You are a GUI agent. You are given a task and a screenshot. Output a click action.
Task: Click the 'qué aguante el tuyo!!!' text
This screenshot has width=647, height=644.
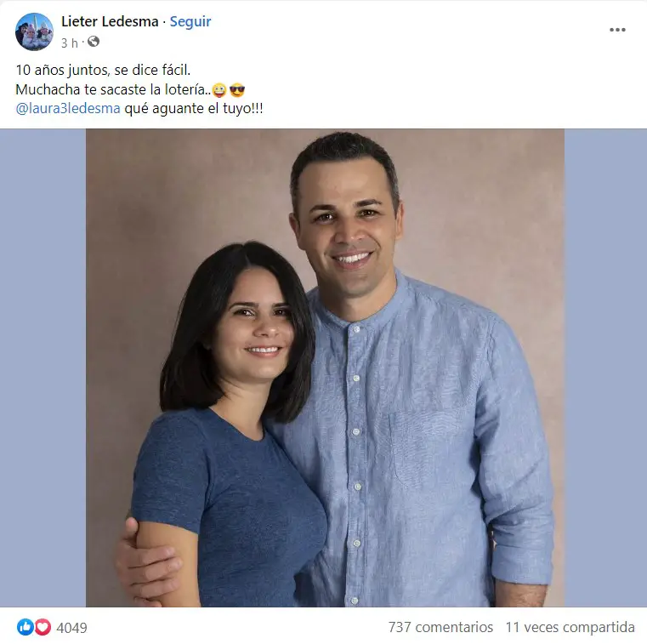(x=194, y=109)
